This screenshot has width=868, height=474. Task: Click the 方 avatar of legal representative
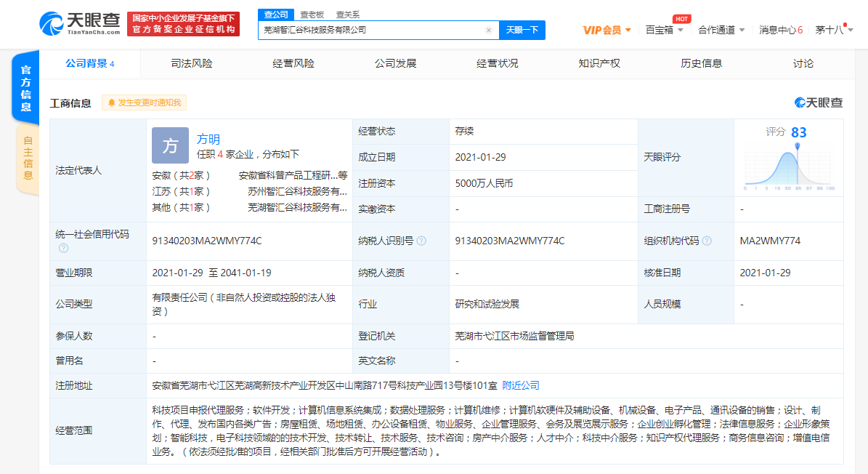pyautogui.click(x=170, y=146)
